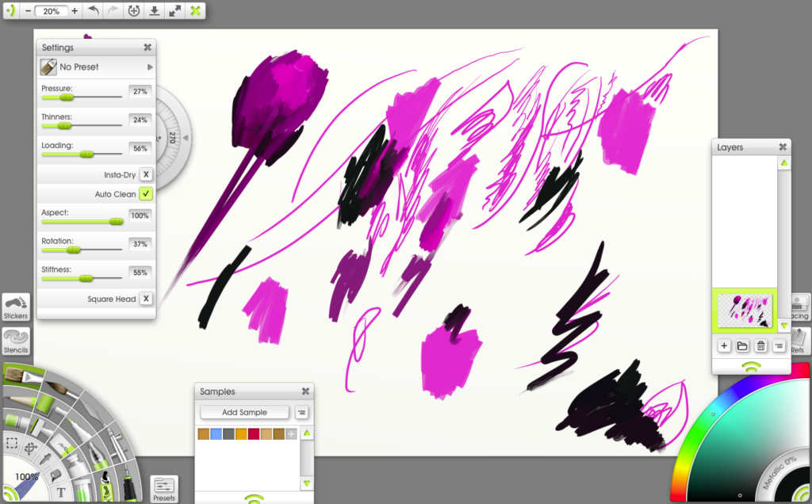
Task: Click the Pressure 27% value box
Action: [140, 92]
